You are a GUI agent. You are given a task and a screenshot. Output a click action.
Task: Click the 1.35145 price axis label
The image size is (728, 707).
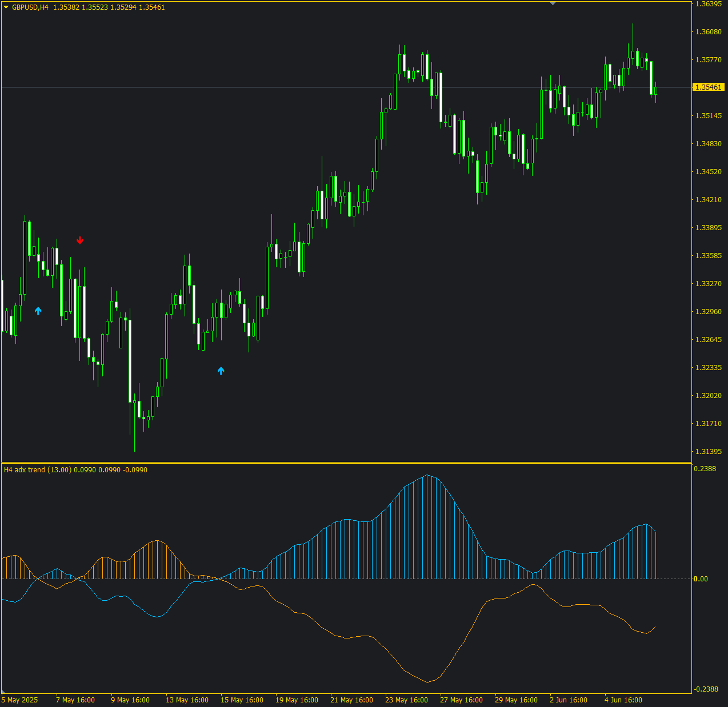708,116
